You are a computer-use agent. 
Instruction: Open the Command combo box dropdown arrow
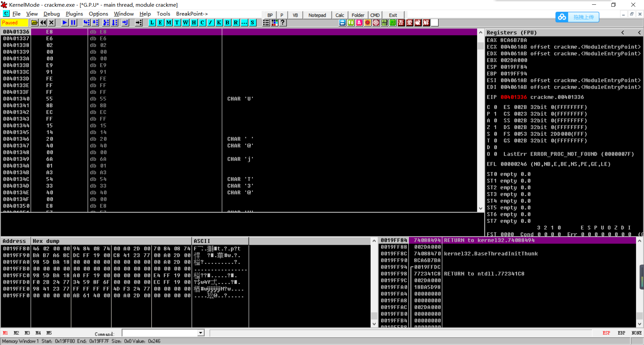click(201, 333)
